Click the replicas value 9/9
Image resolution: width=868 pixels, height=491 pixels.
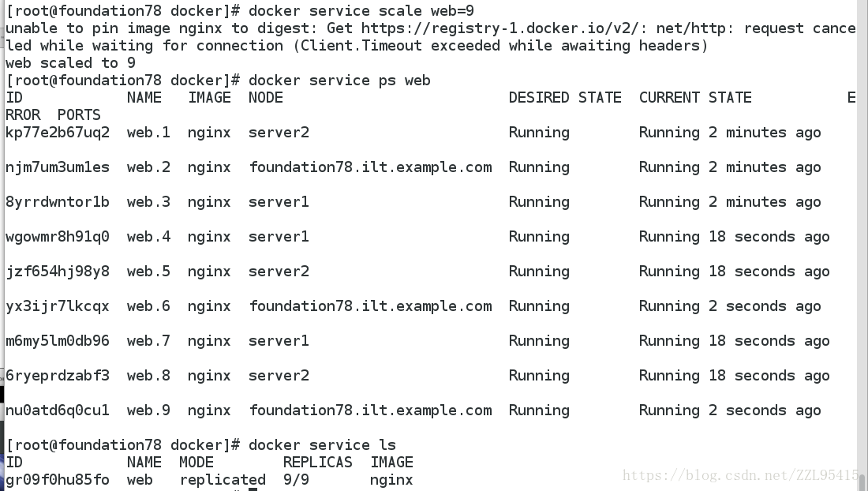pyautogui.click(x=296, y=479)
